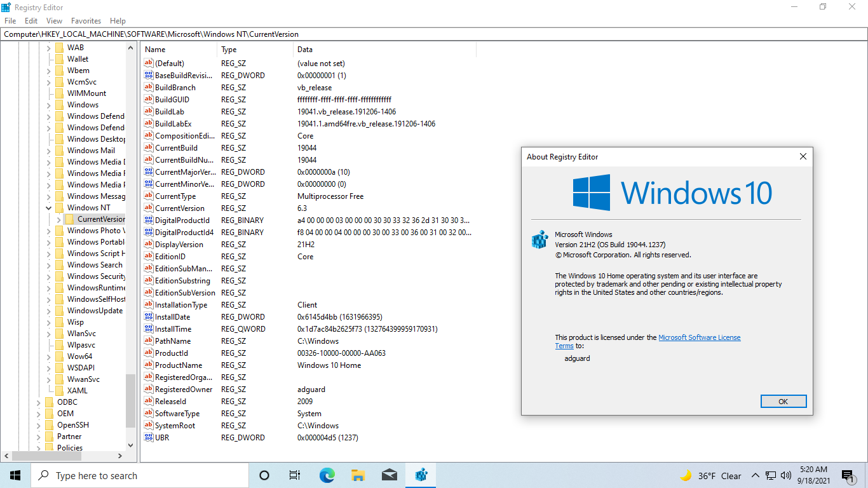Close the About Registry Editor dialog
The width and height of the screenshot is (868, 488).
803,156
